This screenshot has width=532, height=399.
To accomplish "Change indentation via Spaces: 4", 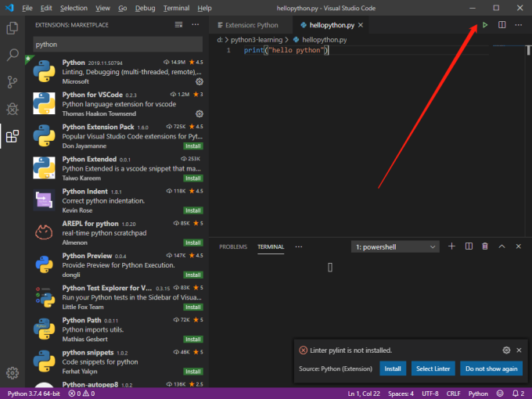I will [401, 394].
